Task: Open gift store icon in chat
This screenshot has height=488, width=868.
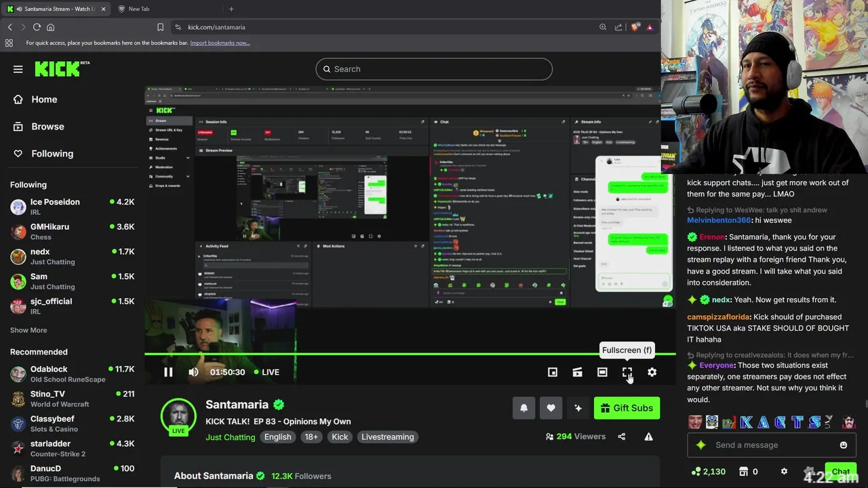Action: pos(743,472)
